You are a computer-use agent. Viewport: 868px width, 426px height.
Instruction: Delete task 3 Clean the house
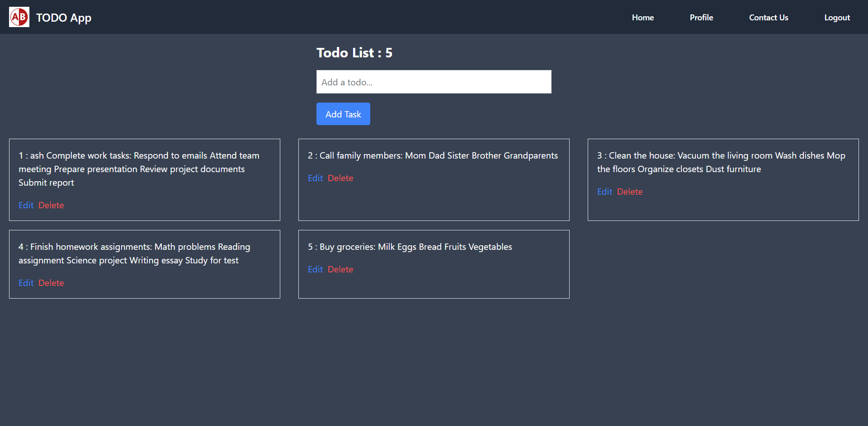pyautogui.click(x=630, y=192)
